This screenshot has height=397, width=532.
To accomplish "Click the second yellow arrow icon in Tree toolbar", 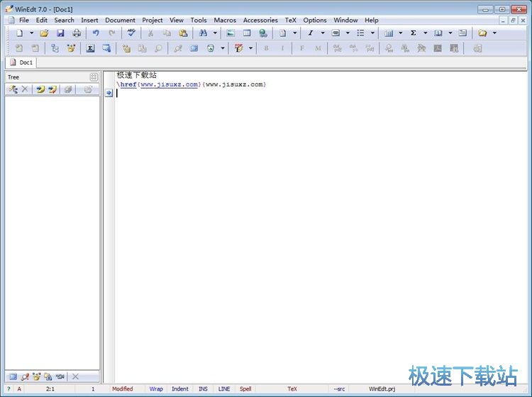I will 52,89.
